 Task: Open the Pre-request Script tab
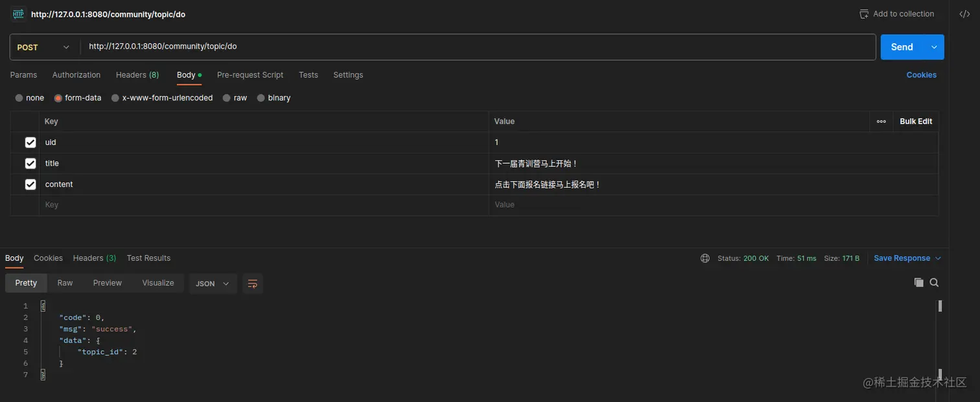click(x=250, y=75)
